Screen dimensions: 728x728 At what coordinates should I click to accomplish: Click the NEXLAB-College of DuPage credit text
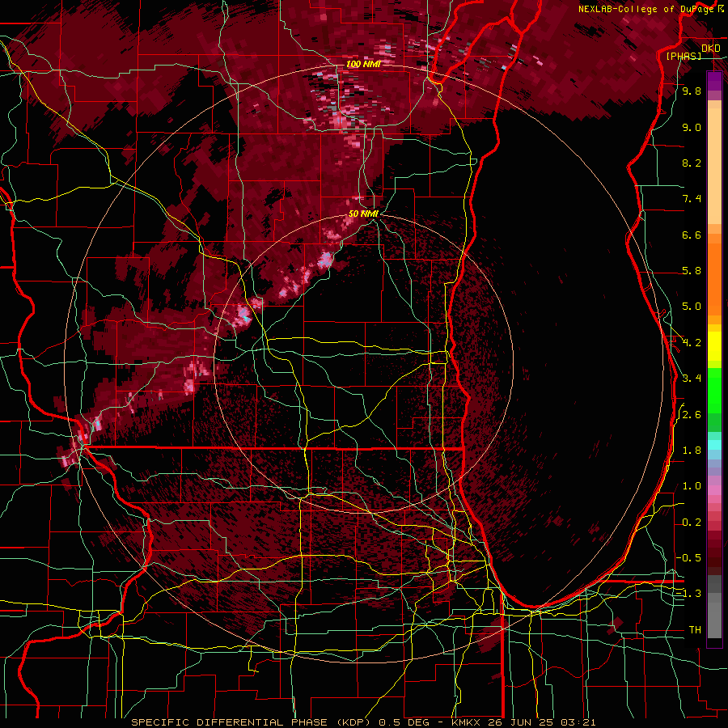[x=645, y=9]
